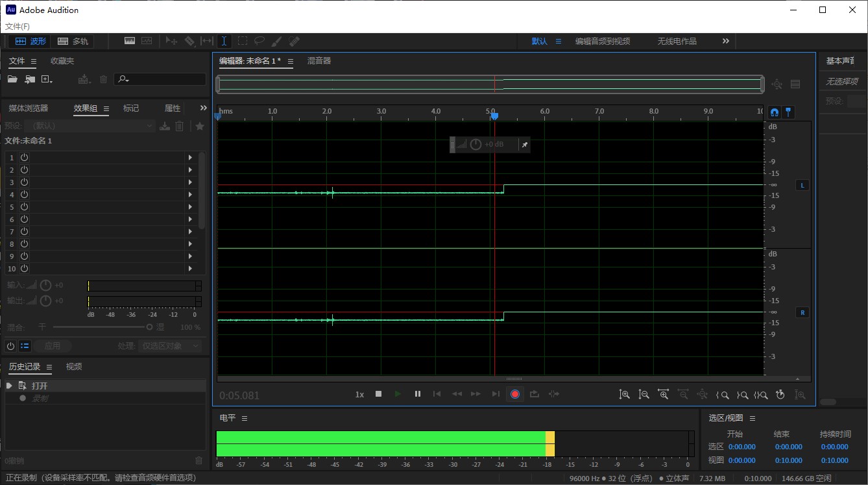Image resolution: width=868 pixels, height=485 pixels.
Task: Click the Skip Selection button
Action: [554, 394]
